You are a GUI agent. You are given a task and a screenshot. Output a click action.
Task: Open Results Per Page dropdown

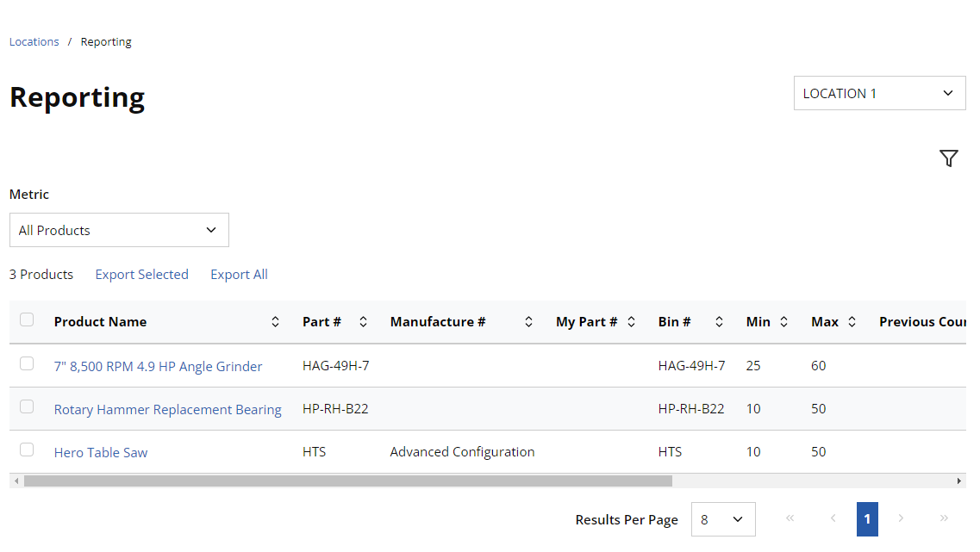point(723,519)
